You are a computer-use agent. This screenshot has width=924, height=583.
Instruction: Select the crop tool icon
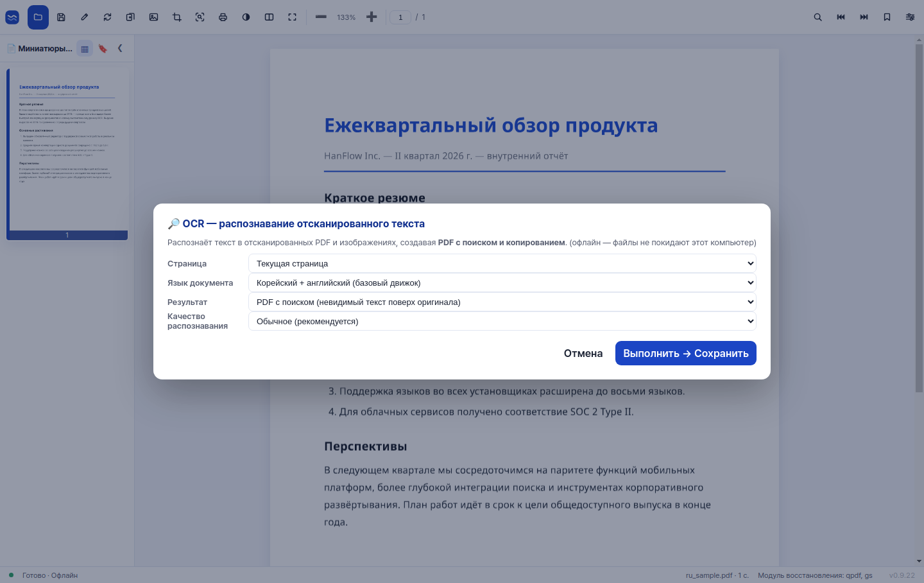pos(177,17)
